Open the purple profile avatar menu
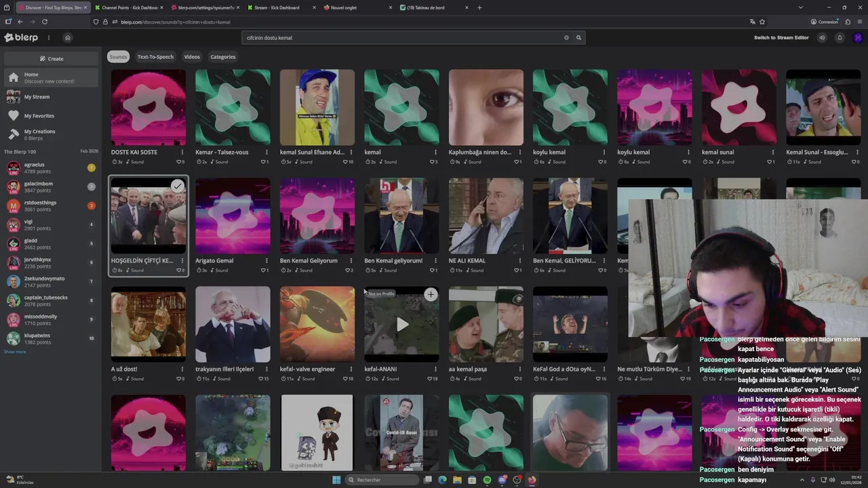 click(x=858, y=38)
